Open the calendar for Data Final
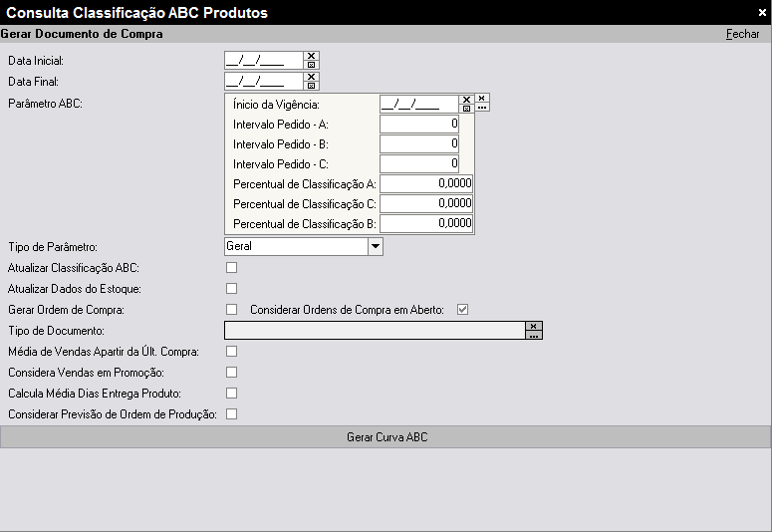772x532 pixels. pyautogui.click(x=311, y=86)
